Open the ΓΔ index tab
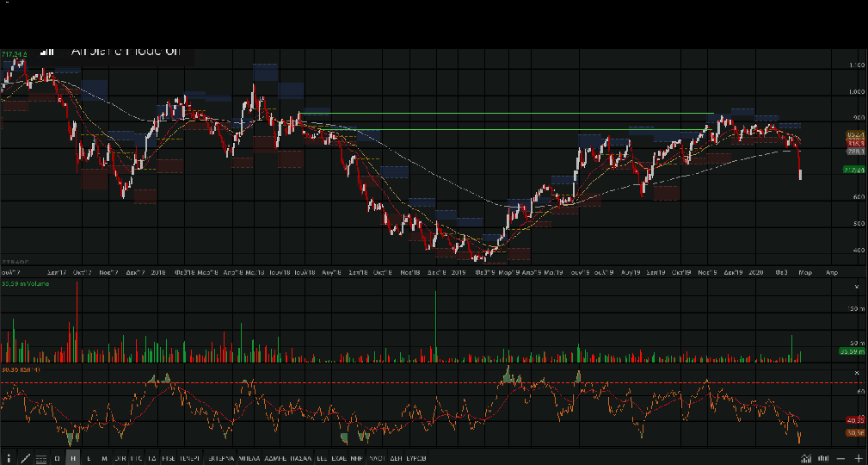The width and height of the screenshot is (868, 465). click(x=152, y=458)
